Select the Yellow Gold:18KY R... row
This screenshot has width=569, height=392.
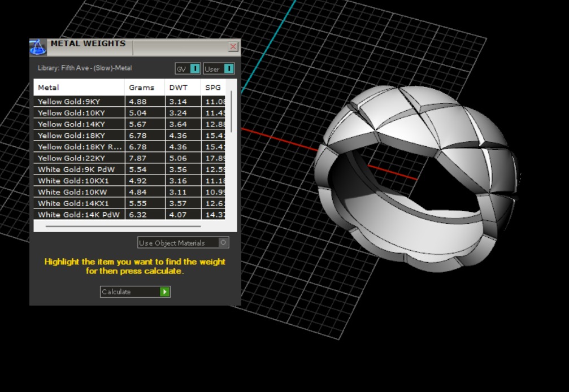point(129,146)
